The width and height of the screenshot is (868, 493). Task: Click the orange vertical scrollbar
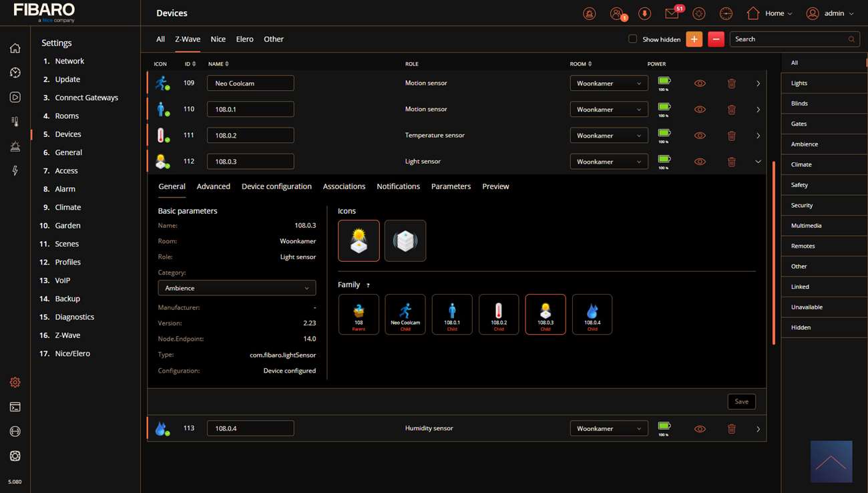click(x=774, y=253)
